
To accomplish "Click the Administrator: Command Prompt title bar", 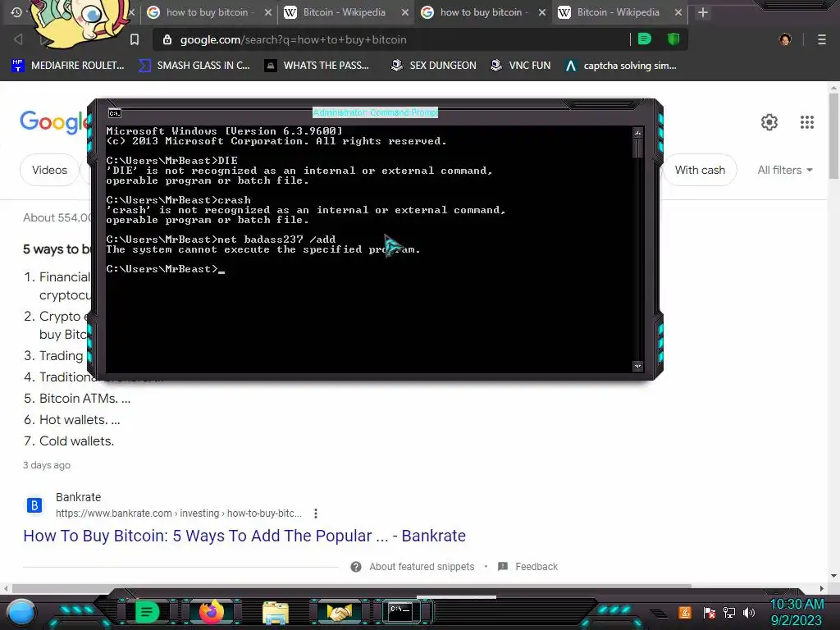I will 375,112.
